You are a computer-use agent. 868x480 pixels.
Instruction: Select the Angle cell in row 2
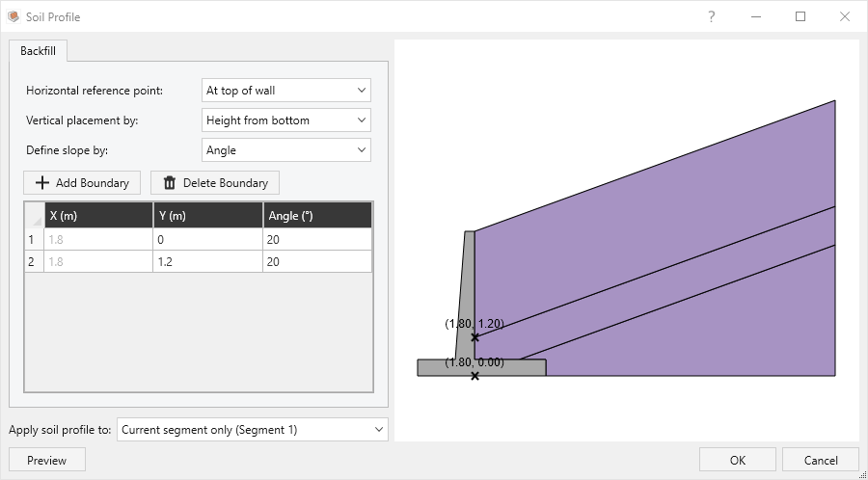(317, 261)
